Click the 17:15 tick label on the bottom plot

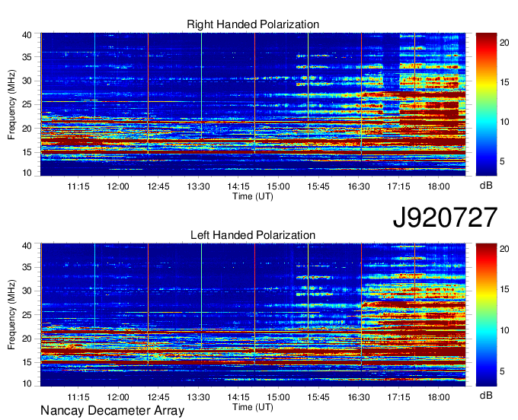[398, 397]
